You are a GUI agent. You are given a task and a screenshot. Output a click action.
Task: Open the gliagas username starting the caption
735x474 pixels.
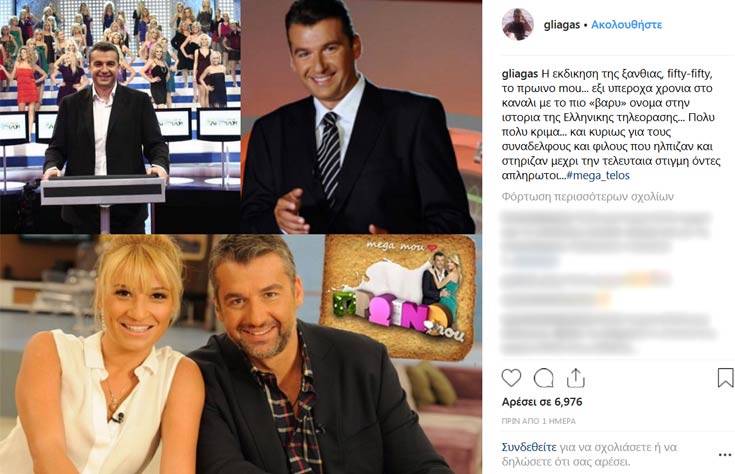click(x=520, y=74)
